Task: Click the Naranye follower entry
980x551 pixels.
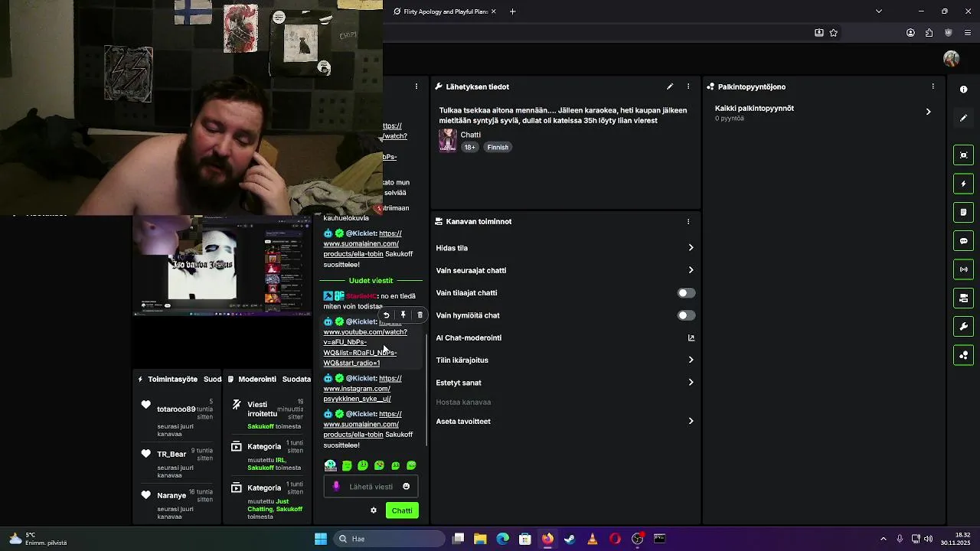Action: click(177, 504)
